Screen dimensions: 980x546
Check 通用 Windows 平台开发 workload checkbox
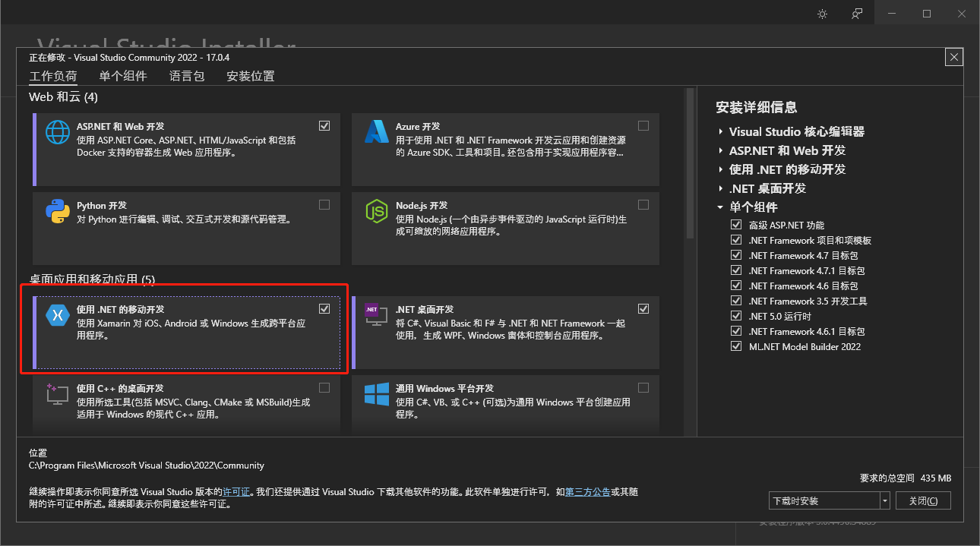643,387
